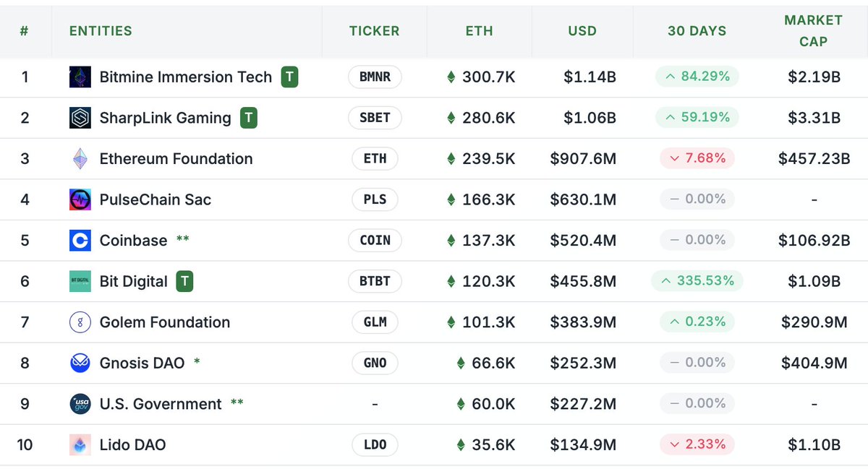The image size is (868, 469).
Task: Click the ETH symbol beside 137.3K
Action: click(x=451, y=241)
